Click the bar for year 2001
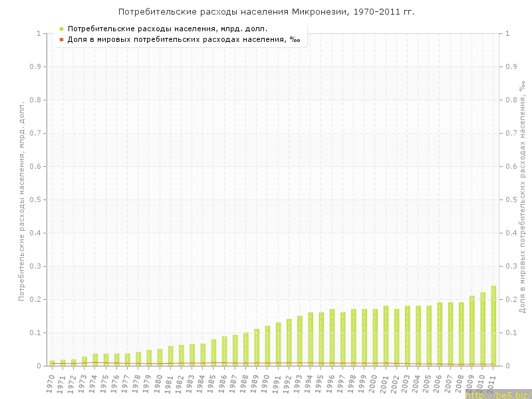532x399 pixels. [x=386, y=336]
